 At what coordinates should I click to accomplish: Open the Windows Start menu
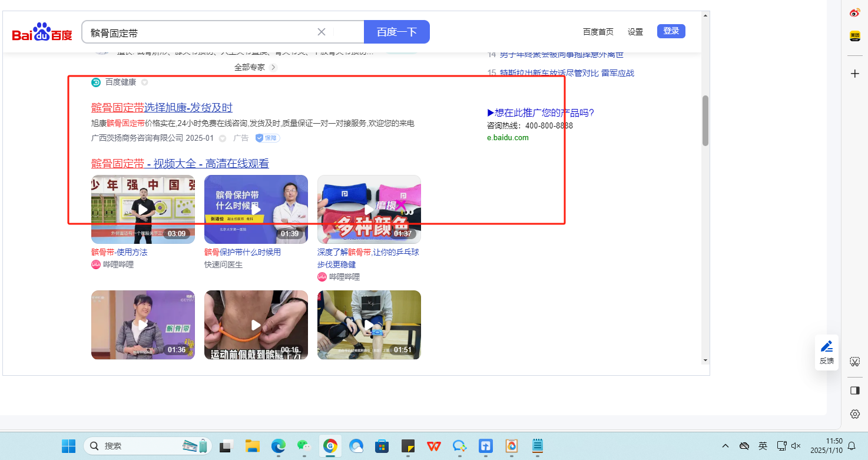[68, 446]
